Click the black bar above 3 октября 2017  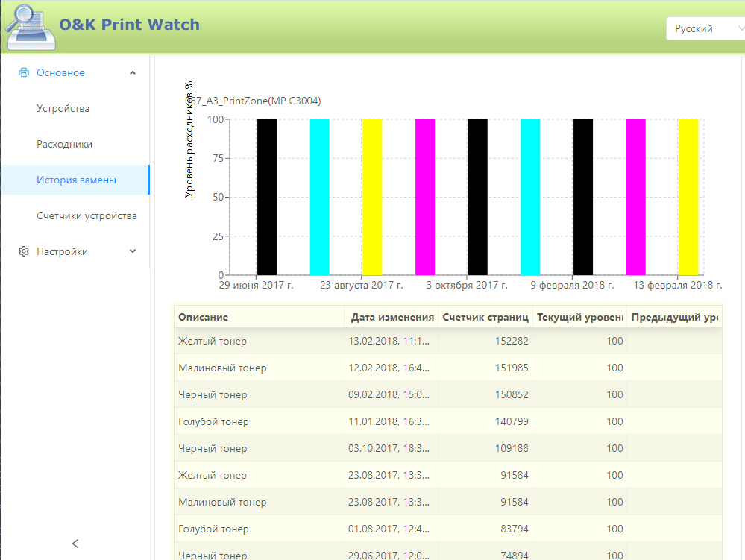click(477, 197)
